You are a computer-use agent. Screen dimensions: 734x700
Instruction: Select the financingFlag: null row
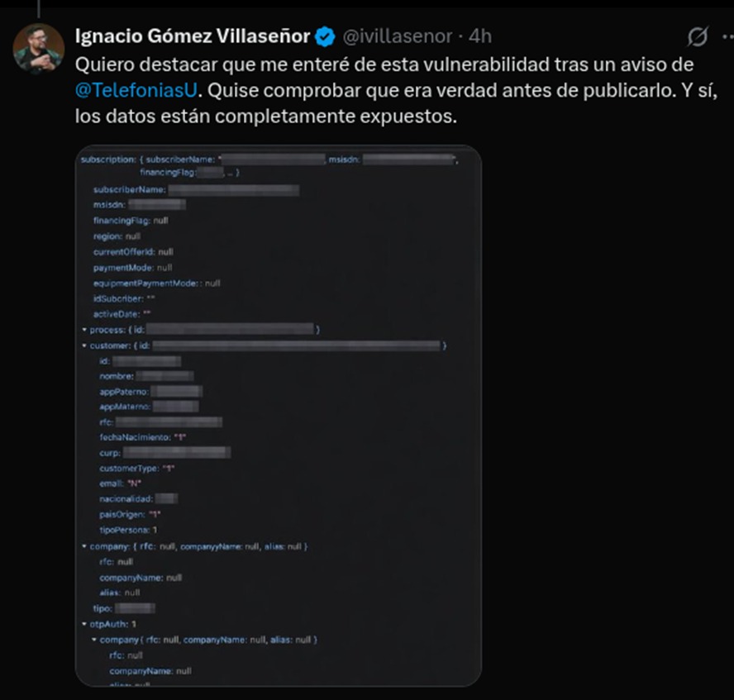pos(131,221)
